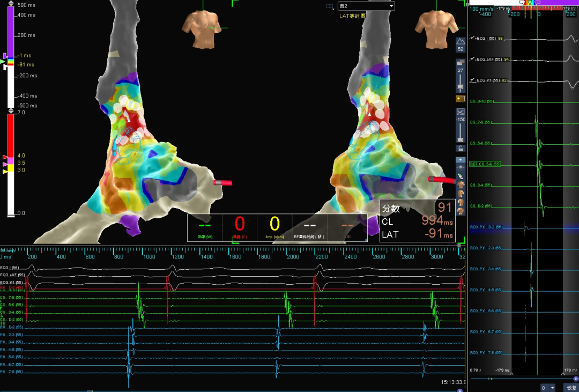
Task: Select the REF CS 5-6 channel label
Action: [485, 164]
